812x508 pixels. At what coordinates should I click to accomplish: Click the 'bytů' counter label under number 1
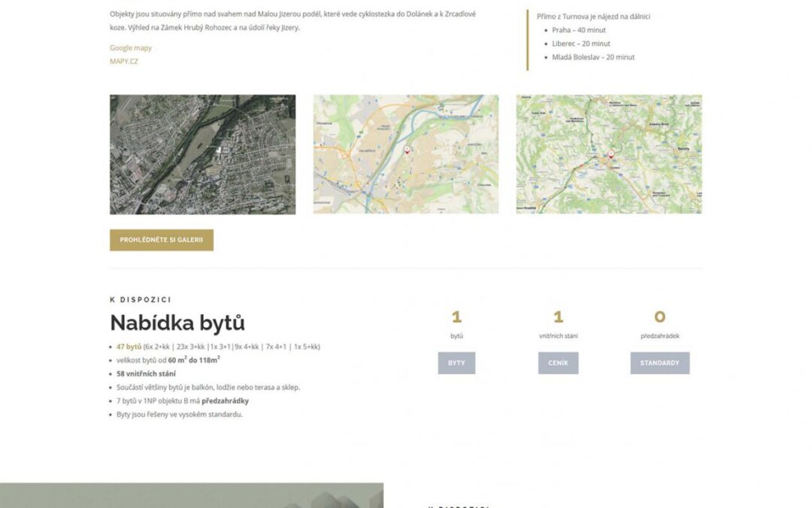point(457,336)
